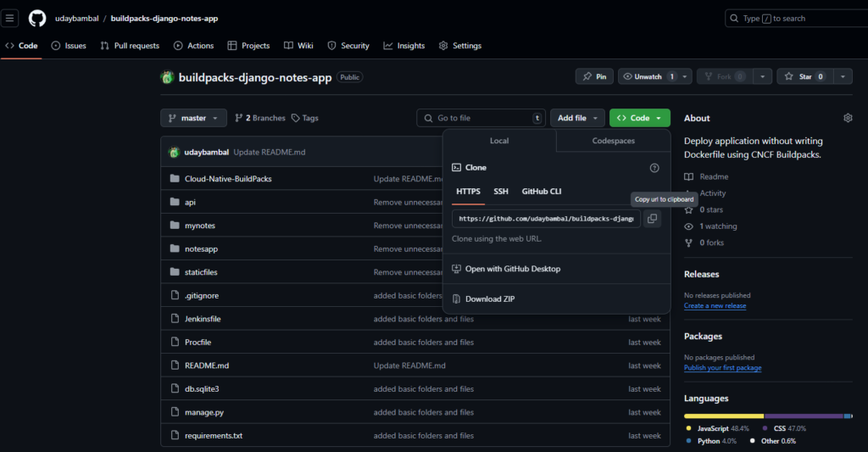Image resolution: width=868 pixels, height=452 pixels.
Task: Click the Readme link in About
Action: 714,176
